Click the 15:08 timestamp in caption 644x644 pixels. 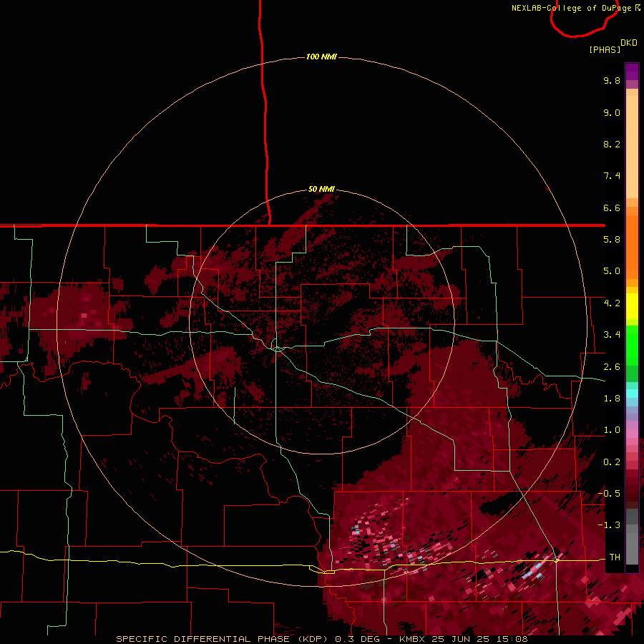coord(512,639)
